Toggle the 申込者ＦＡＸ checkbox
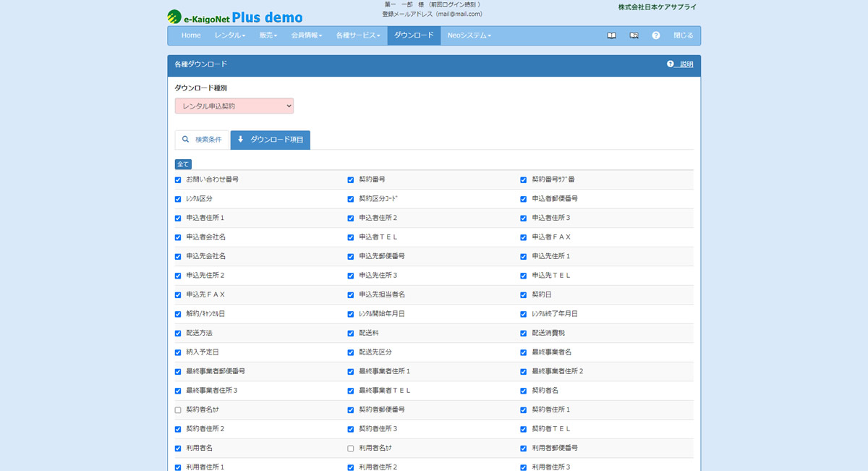 (524, 237)
